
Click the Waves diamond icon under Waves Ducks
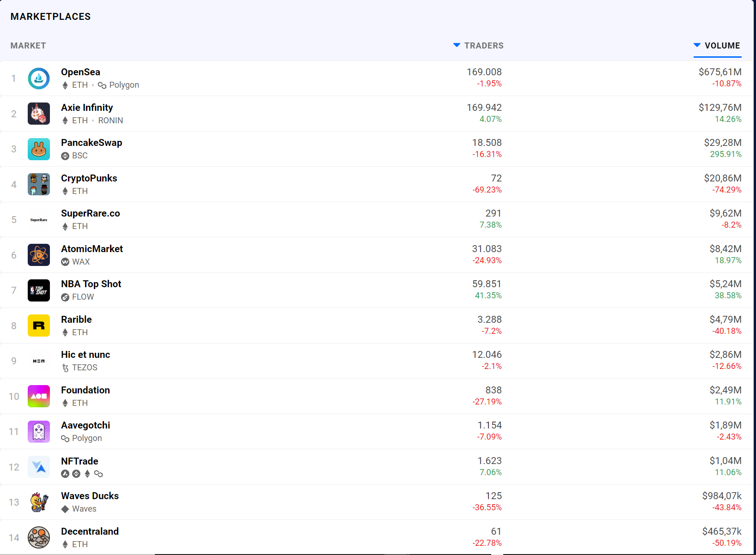coord(65,509)
